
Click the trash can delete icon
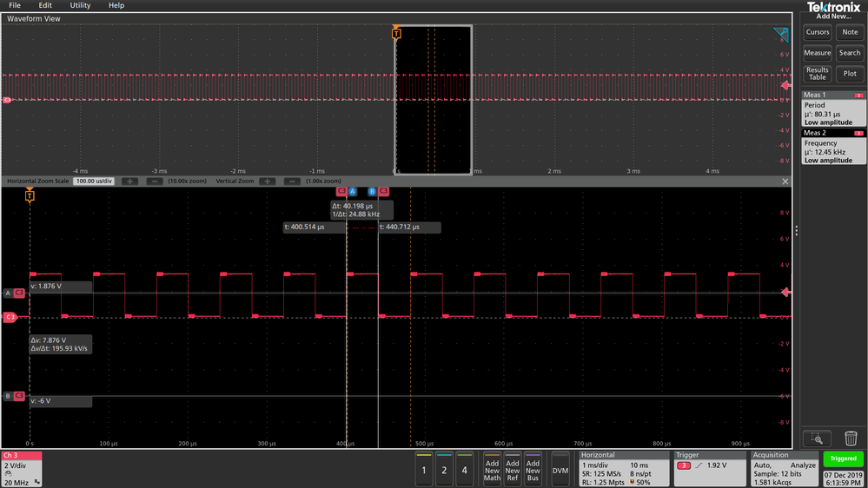point(850,439)
